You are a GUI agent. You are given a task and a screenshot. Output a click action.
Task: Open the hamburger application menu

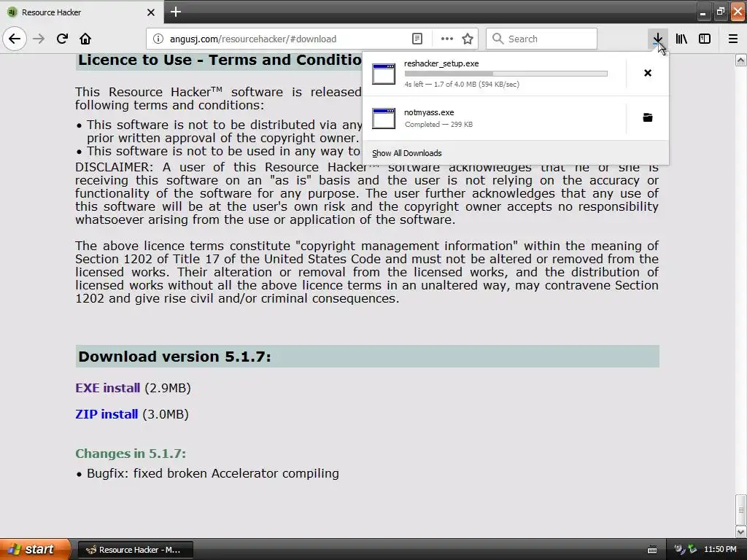point(733,39)
